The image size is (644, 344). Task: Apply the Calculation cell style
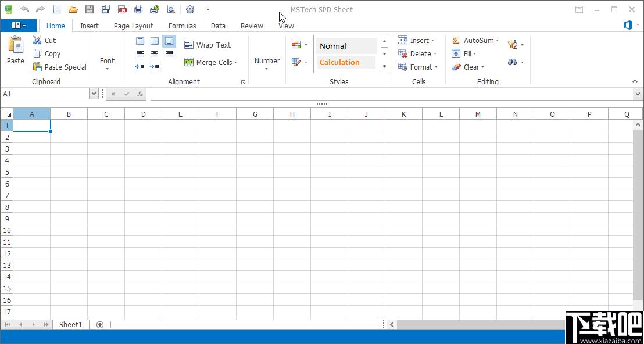[x=346, y=62]
